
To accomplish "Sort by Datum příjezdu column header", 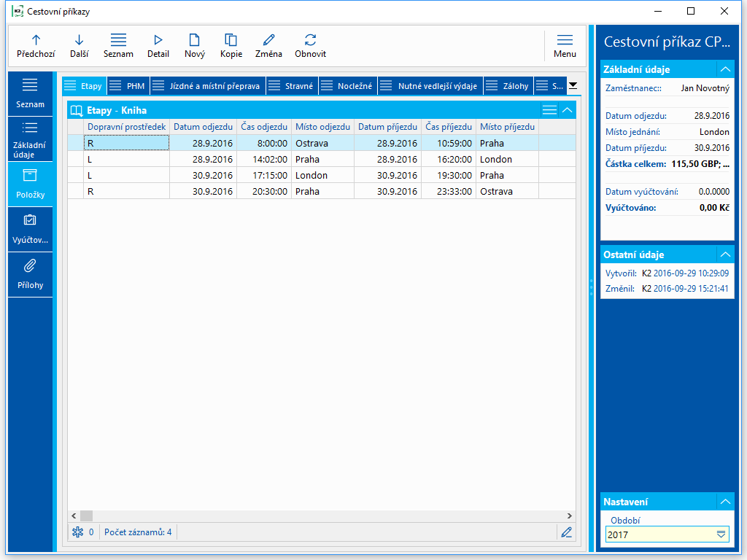I will (x=387, y=127).
